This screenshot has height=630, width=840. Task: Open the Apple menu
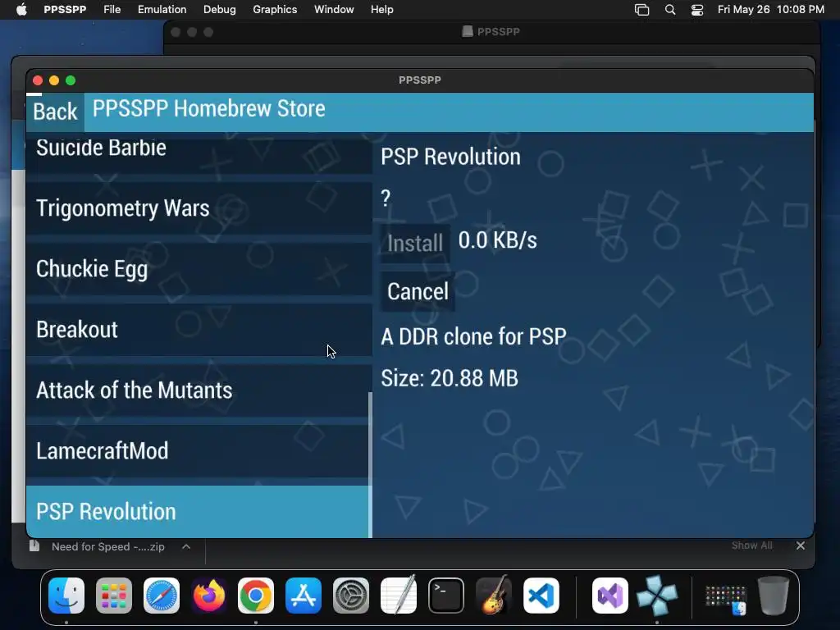(x=21, y=9)
